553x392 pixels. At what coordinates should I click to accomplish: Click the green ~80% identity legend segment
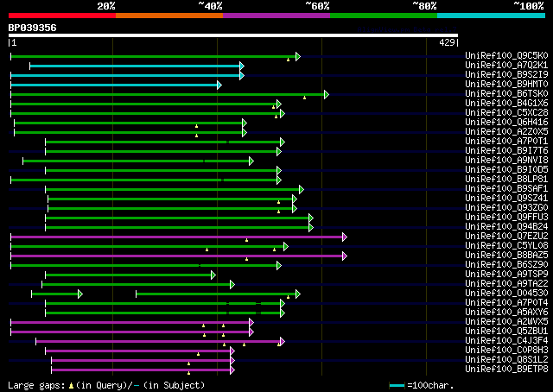click(x=384, y=16)
